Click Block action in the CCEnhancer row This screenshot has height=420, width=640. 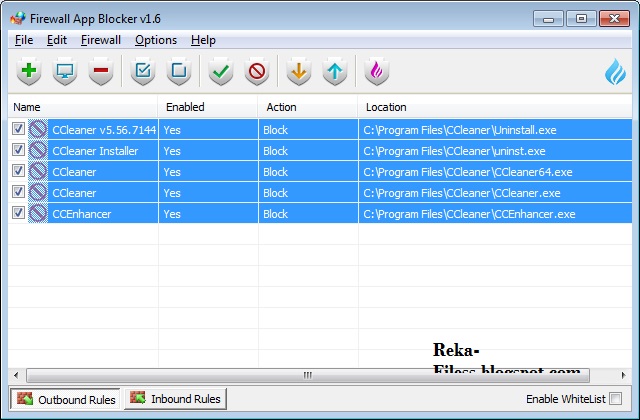[x=276, y=214]
